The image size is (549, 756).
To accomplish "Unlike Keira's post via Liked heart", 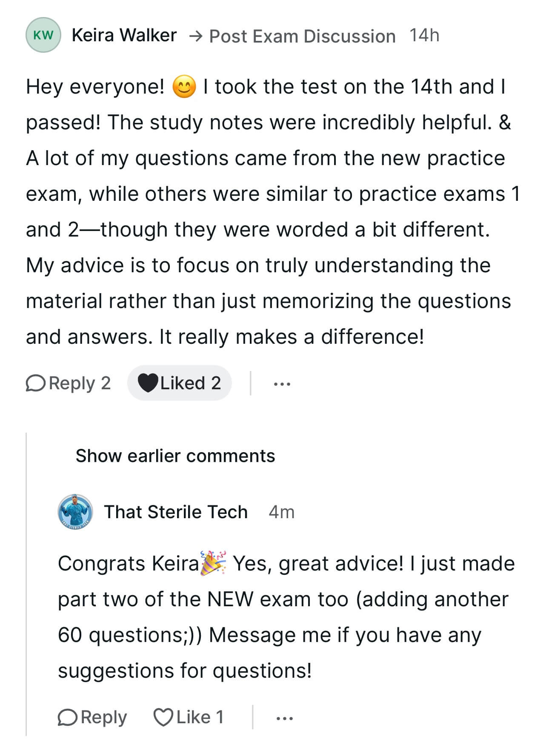I will [148, 383].
